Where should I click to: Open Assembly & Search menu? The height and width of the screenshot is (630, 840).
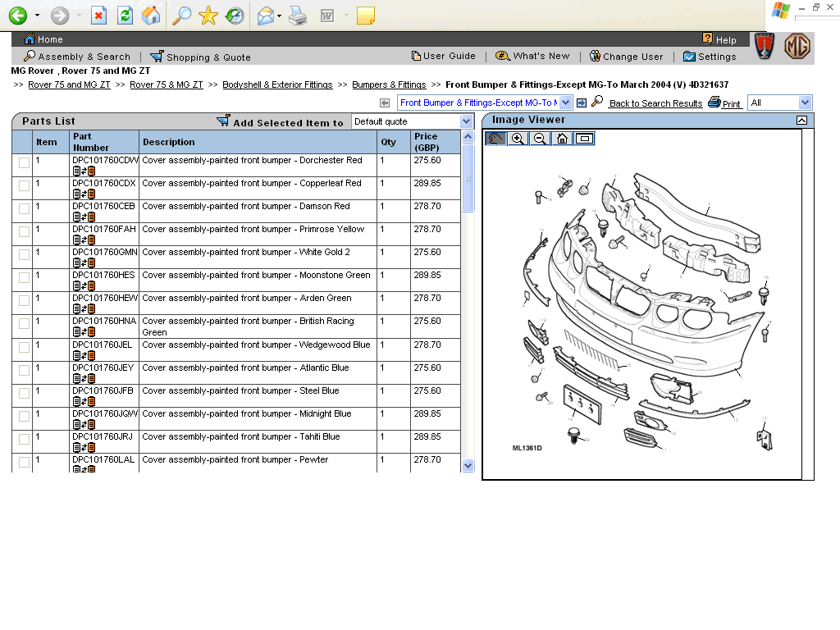77,57
